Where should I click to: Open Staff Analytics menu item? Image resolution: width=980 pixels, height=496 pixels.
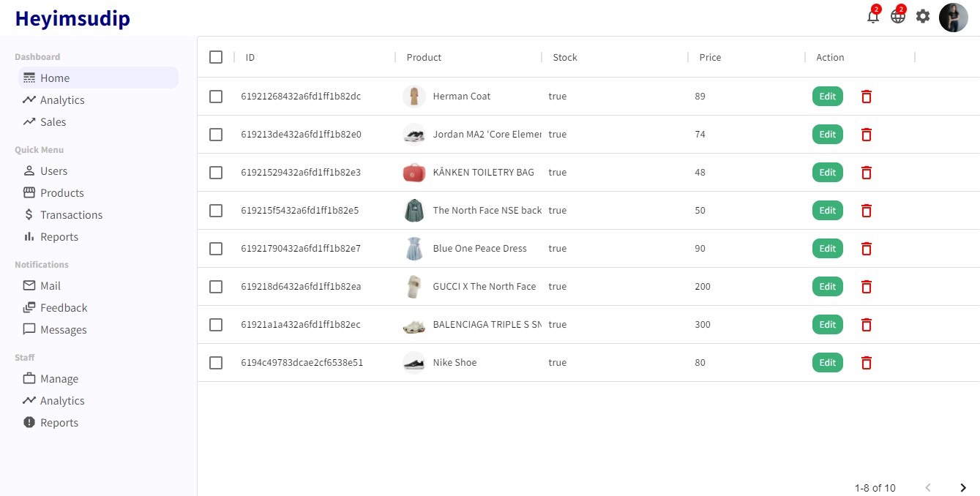pyautogui.click(x=98, y=401)
